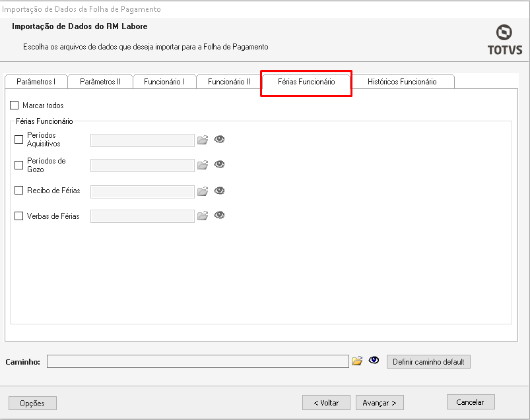This screenshot has width=530, height=420.
Task: Click the Definir caminho default button
Action: tap(428, 362)
